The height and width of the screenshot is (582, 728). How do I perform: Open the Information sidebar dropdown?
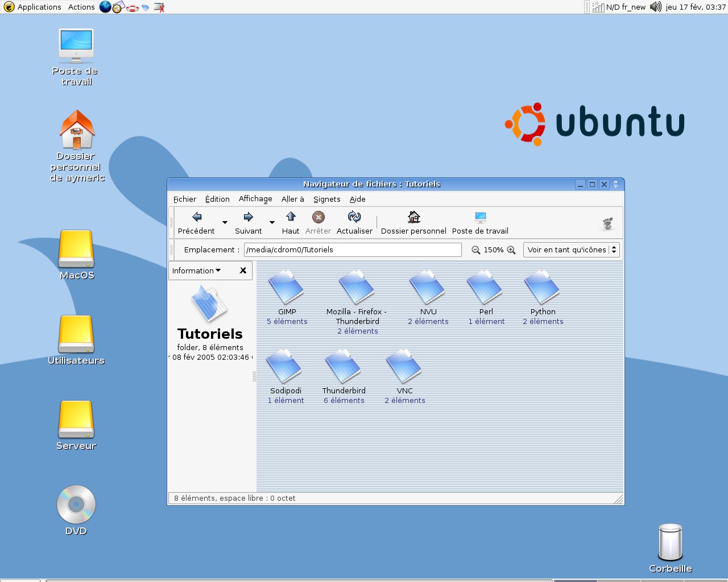196,271
